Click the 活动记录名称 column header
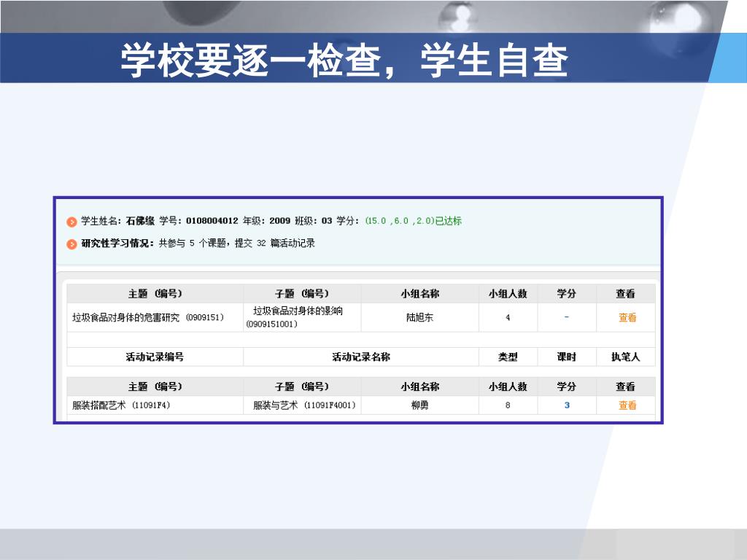Screen dimensions: 747x560 coord(361,357)
